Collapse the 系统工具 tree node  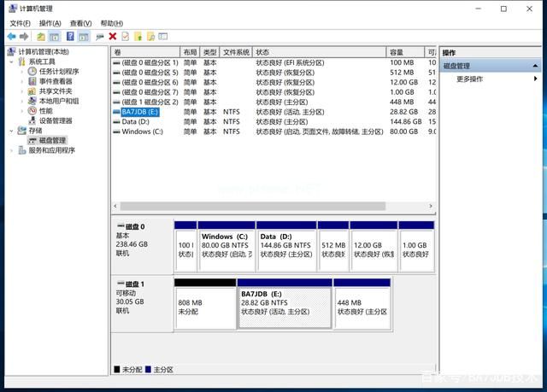point(12,61)
